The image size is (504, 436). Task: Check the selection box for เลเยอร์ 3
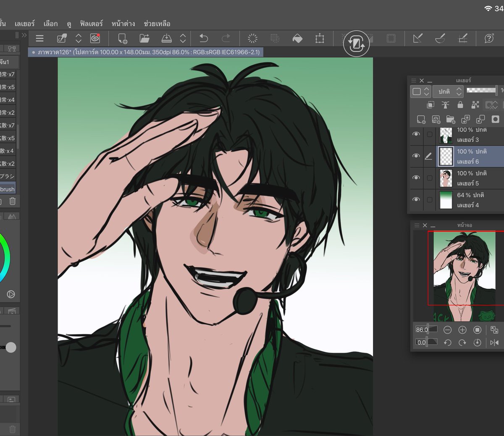point(429,134)
